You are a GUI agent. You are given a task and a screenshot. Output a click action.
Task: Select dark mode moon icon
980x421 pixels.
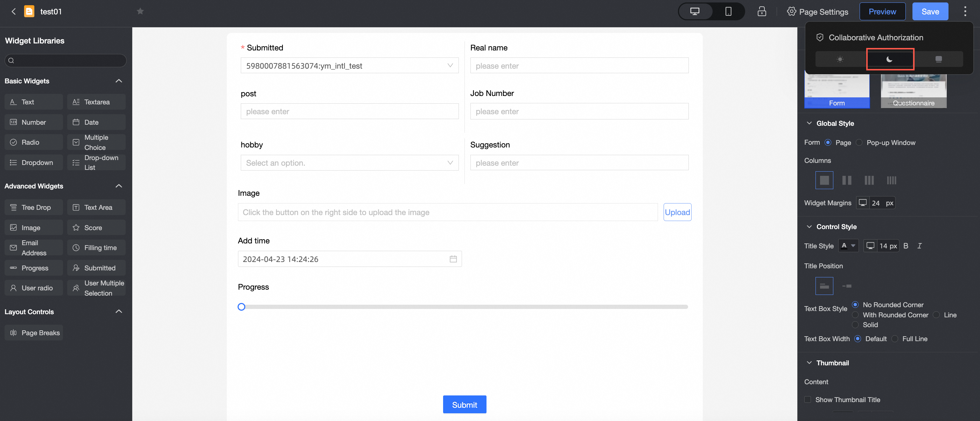coord(889,59)
